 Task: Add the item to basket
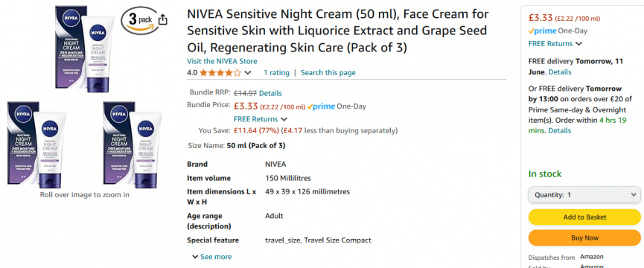click(x=584, y=217)
